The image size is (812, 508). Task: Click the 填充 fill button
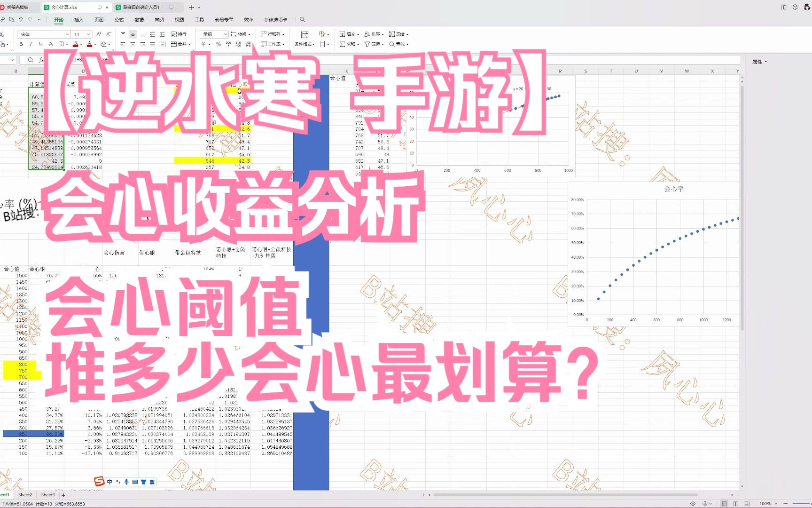(349, 34)
